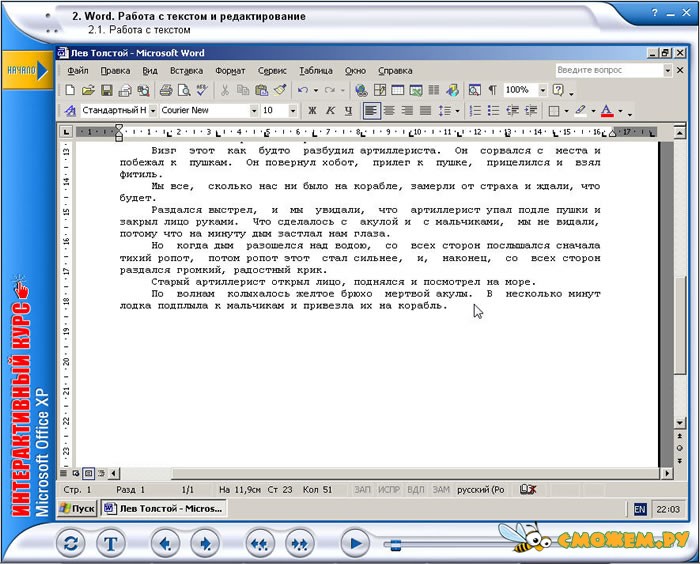The image size is (700, 564).
Task: Set text columns
Action: click(433, 90)
